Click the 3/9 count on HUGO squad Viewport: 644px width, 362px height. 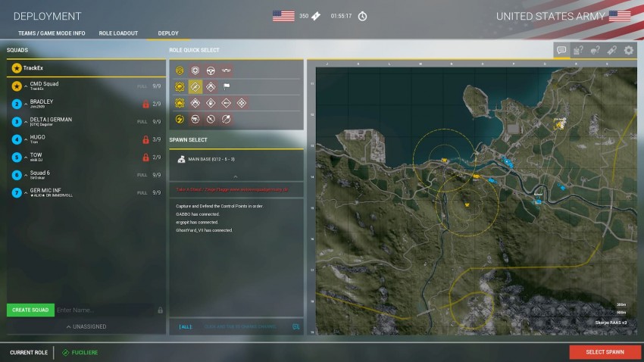[157, 139]
